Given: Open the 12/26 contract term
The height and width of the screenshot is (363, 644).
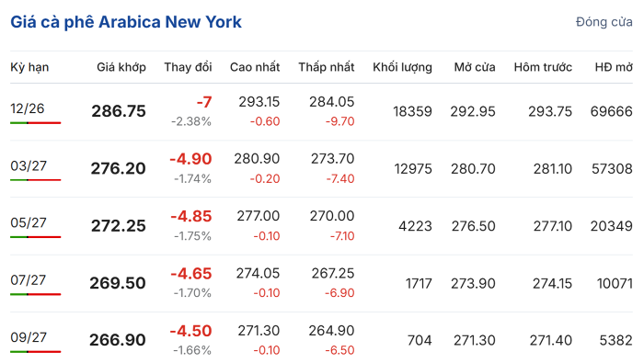Looking at the screenshot, I should (27, 108).
